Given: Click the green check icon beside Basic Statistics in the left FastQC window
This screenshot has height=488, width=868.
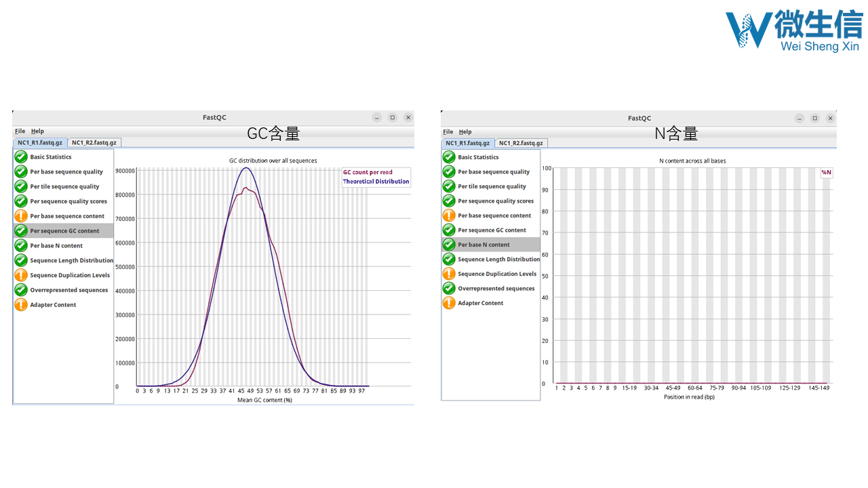Looking at the screenshot, I should [x=21, y=157].
